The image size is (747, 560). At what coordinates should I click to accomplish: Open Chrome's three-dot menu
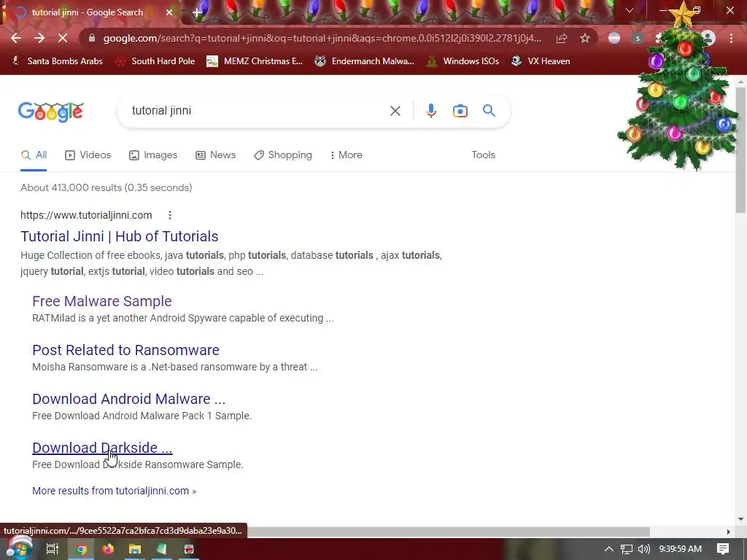pos(731,38)
